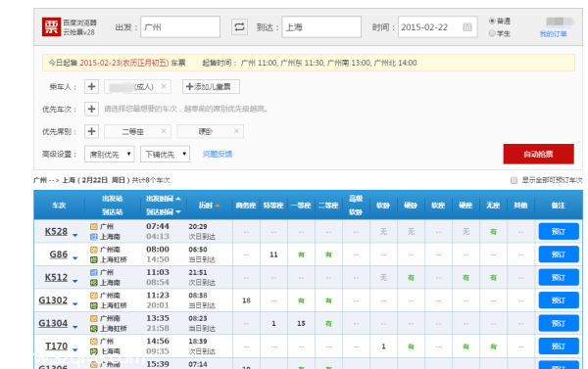The width and height of the screenshot is (588, 369).
Task: Click the 上海南 station icon in the T170 row
Action: (94, 351)
